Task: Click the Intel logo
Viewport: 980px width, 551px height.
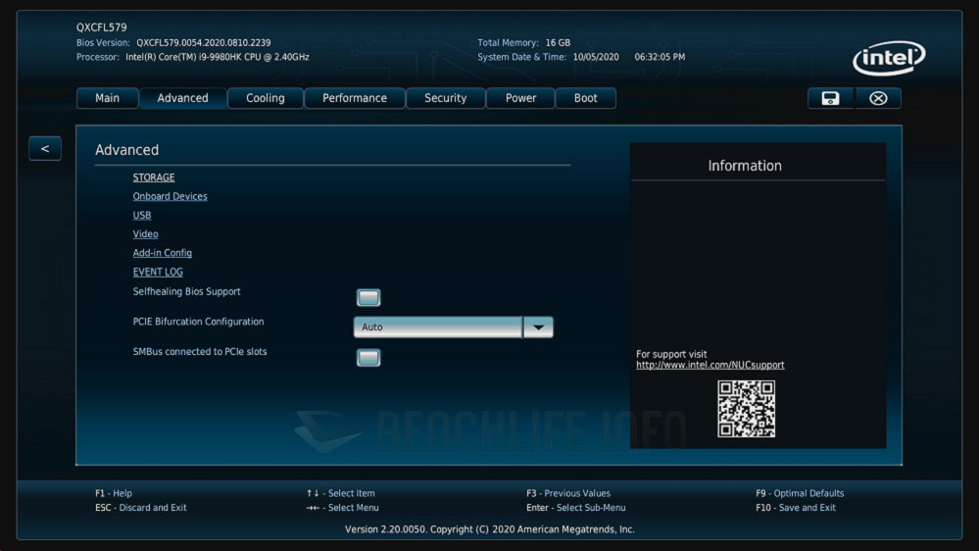Action: [889, 59]
